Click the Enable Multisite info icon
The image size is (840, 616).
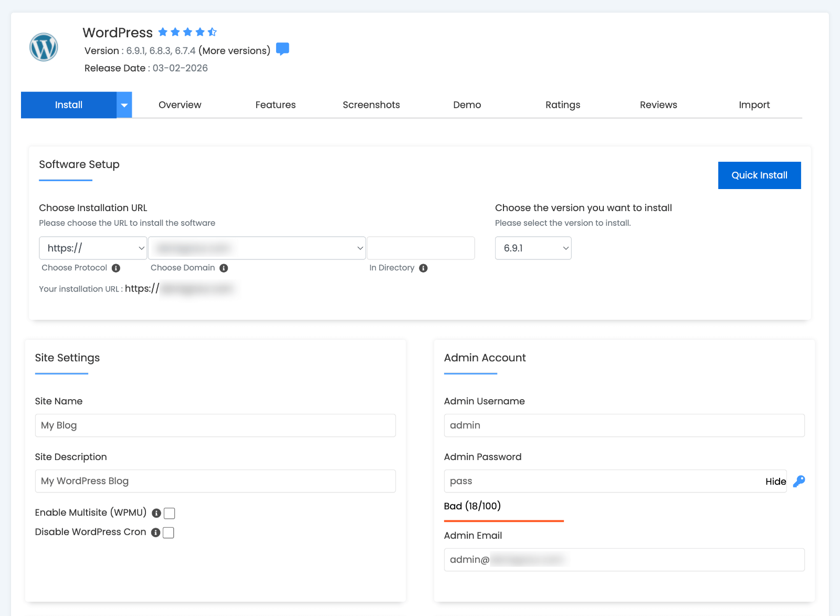click(156, 513)
